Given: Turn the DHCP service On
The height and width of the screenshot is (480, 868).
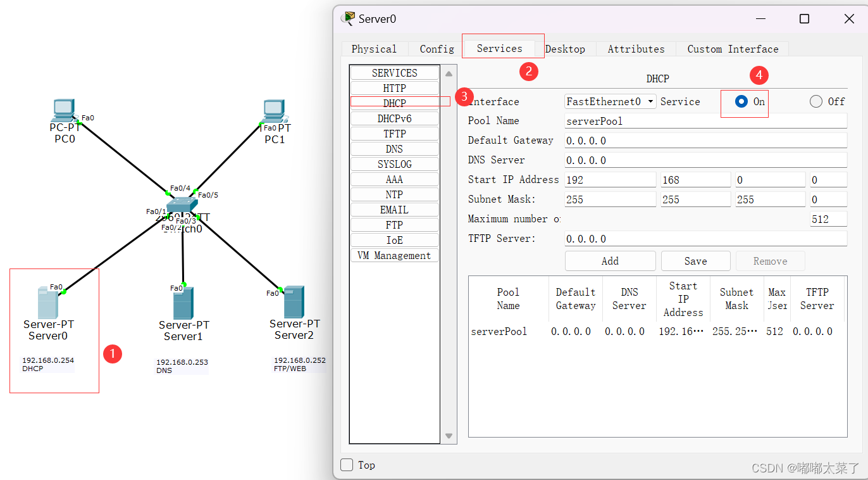Looking at the screenshot, I should point(741,101).
